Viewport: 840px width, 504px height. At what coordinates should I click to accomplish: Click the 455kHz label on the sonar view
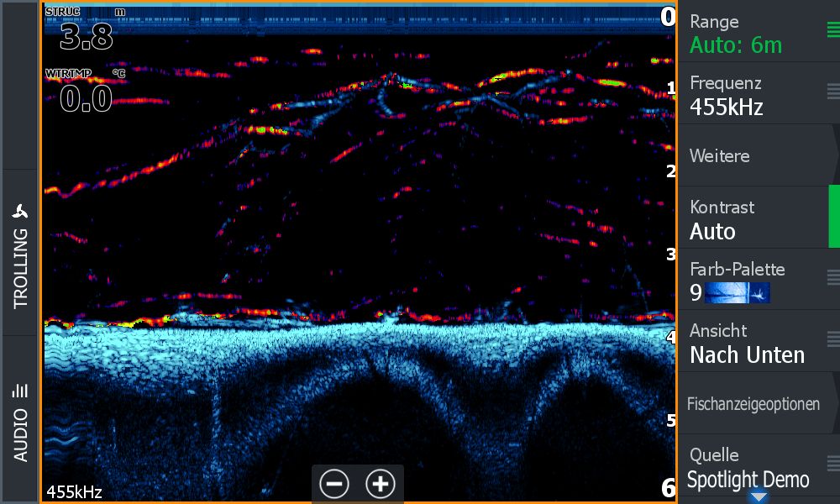click(x=74, y=491)
